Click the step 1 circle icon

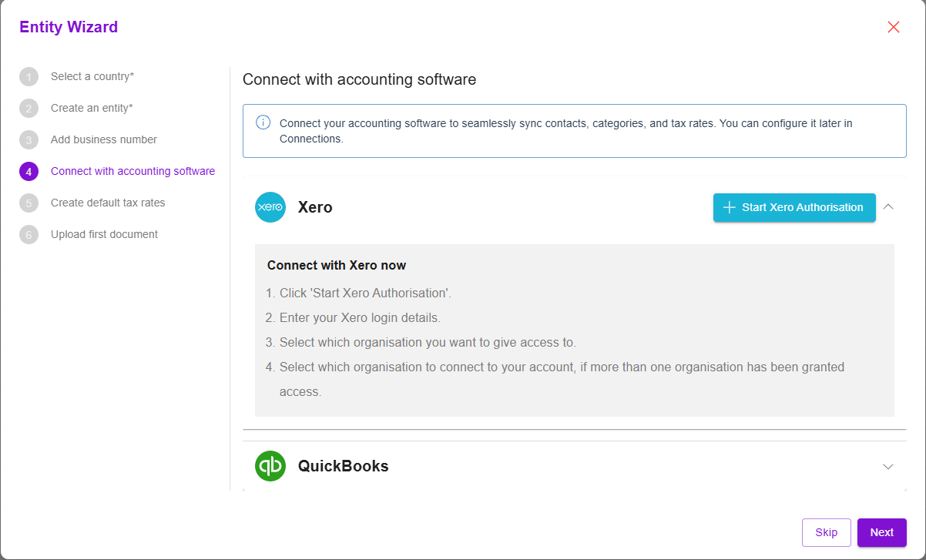click(x=29, y=76)
